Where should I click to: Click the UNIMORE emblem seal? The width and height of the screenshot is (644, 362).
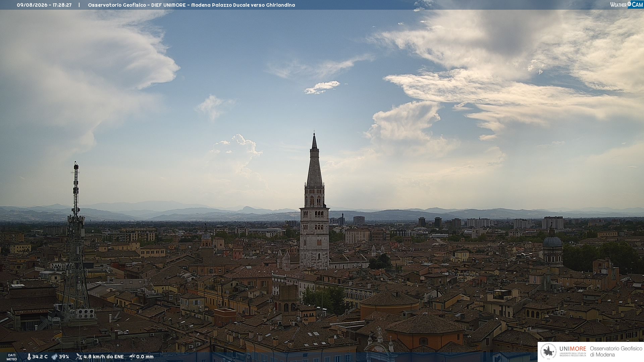pyautogui.click(x=548, y=351)
